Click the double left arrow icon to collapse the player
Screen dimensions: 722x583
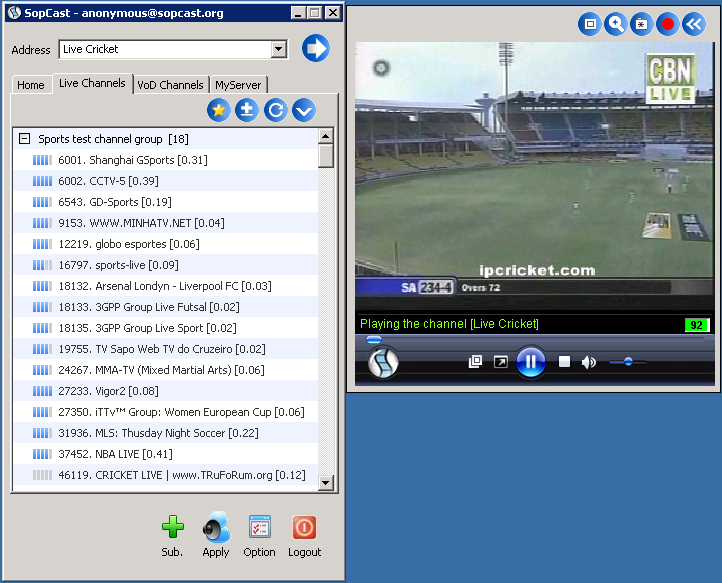click(x=694, y=23)
